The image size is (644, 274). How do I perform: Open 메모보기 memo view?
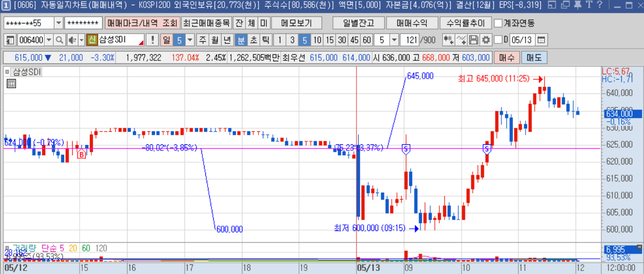(297, 23)
